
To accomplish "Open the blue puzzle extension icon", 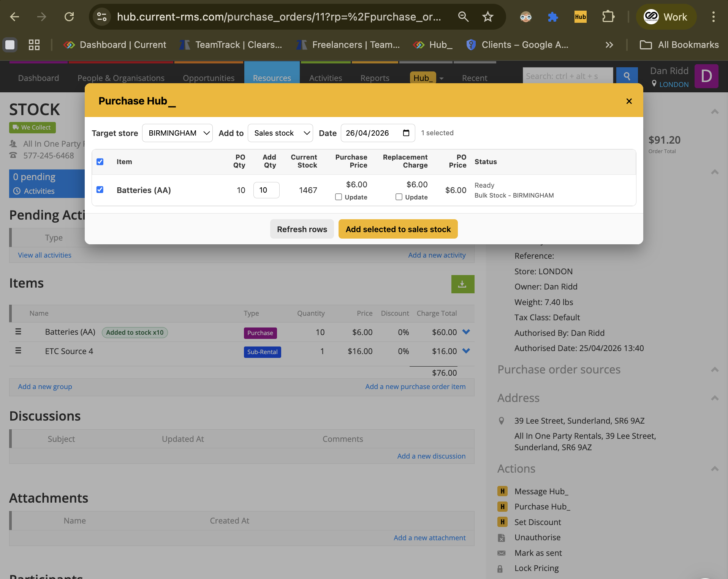I will [x=553, y=17].
